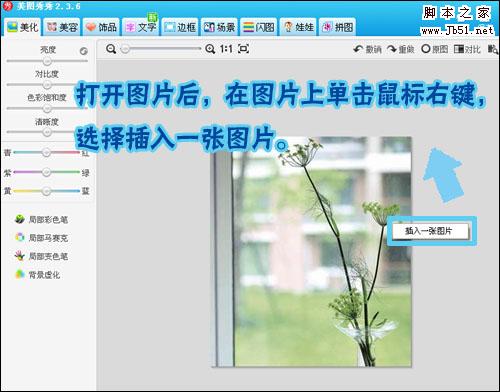The width and height of the screenshot is (500, 392).
Task: Click the 美化 tab picture icon
Action: tap(12, 27)
